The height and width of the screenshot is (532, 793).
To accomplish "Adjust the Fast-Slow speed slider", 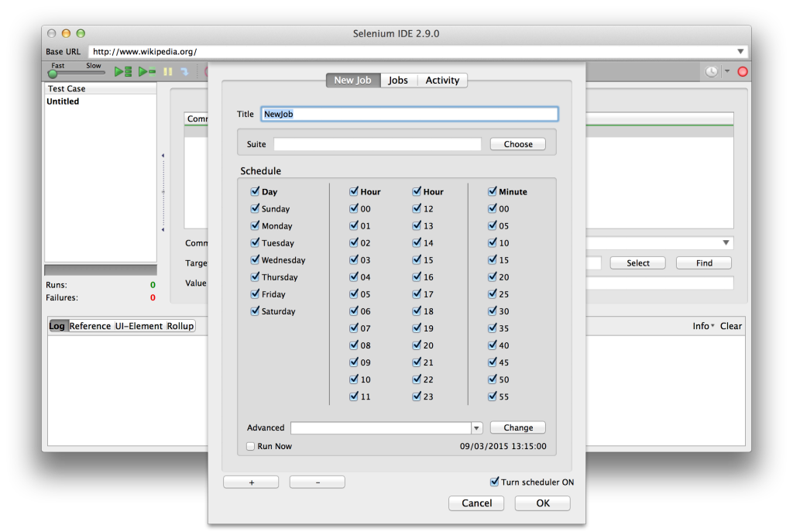I will pyautogui.click(x=53, y=74).
